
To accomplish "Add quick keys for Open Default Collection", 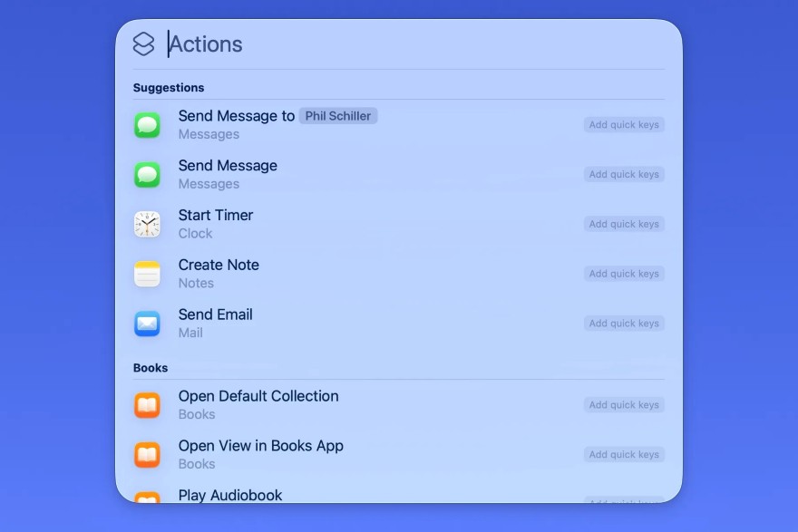I will pyautogui.click(x=624, y=404).
